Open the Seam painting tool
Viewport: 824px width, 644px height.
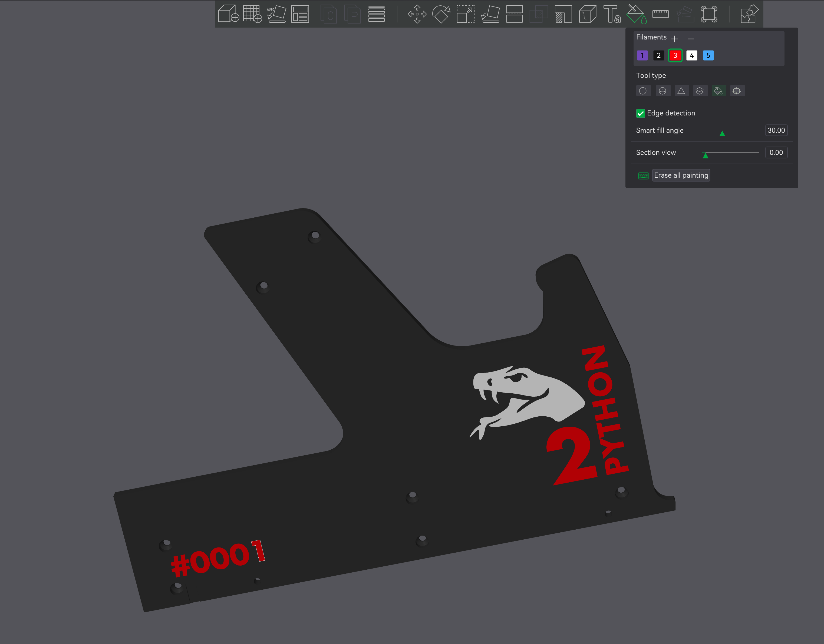(588, 14)
